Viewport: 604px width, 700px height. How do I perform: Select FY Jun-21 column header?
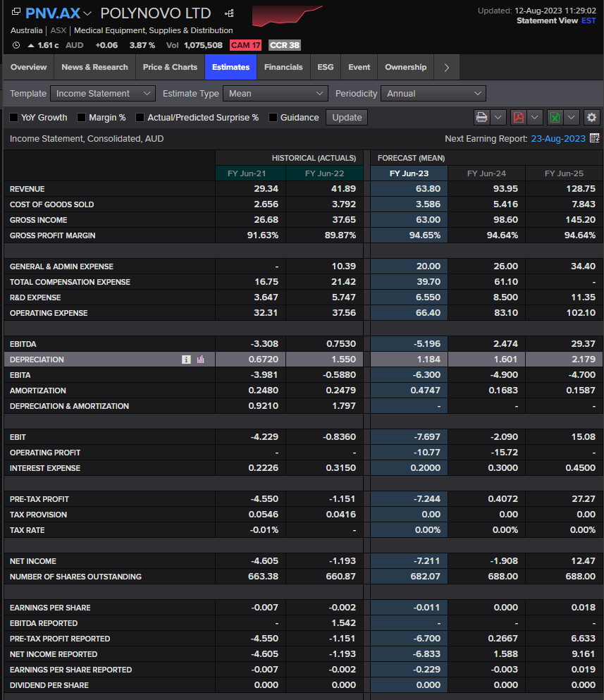point(250,173)
